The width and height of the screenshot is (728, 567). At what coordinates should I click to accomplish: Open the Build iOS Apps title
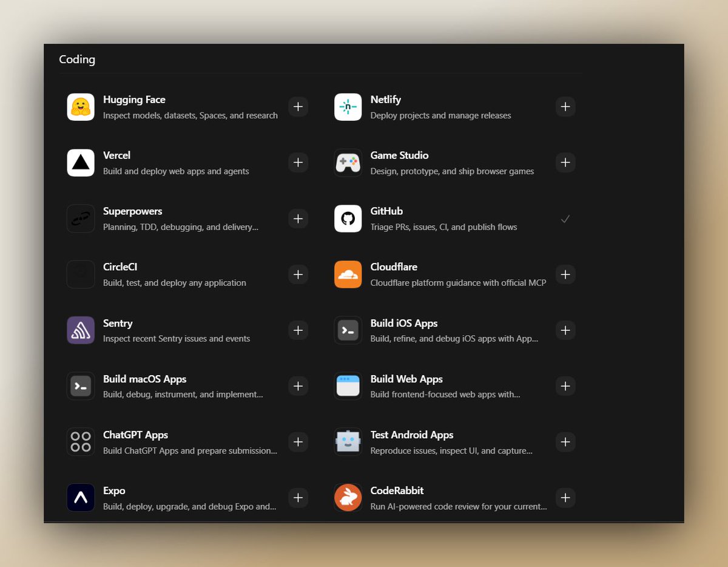404,324
